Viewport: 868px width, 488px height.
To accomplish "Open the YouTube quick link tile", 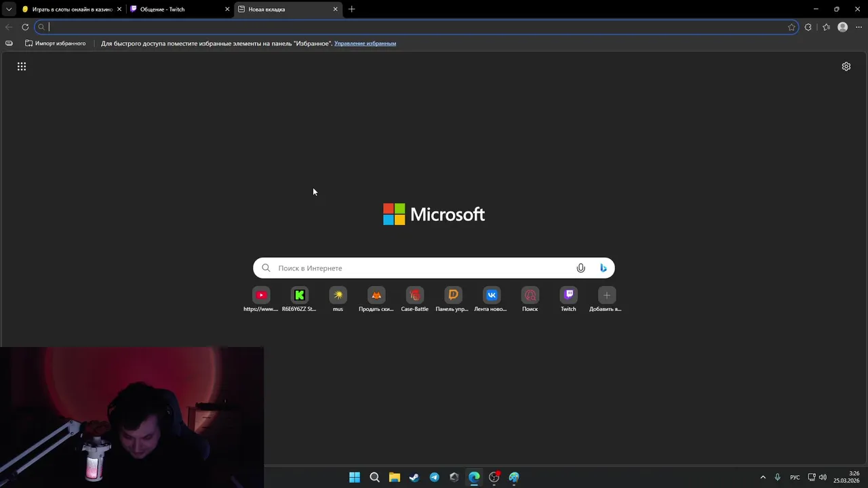I will click(261, 299).
